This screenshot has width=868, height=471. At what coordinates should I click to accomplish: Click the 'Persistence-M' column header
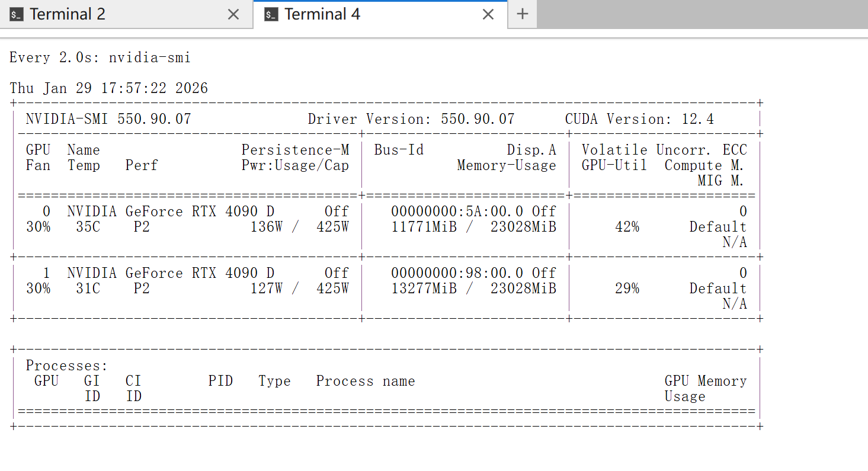coord(295,150)
